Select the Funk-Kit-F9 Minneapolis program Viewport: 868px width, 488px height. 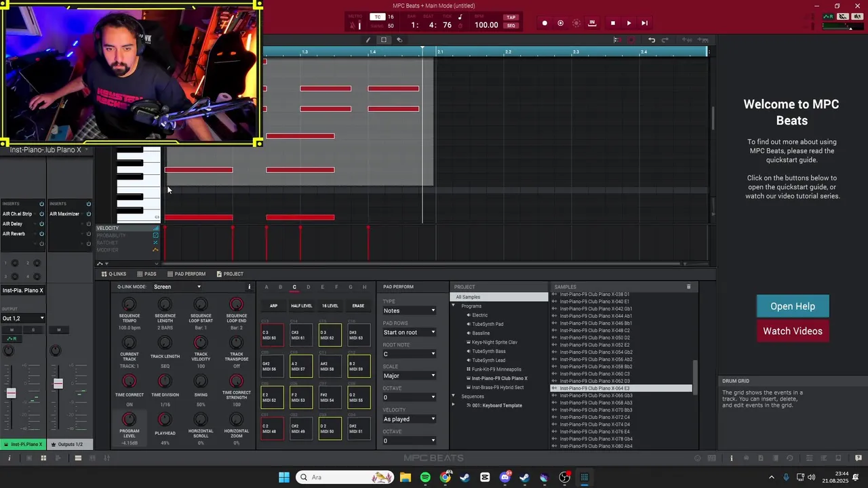click(x=496, y=369)
